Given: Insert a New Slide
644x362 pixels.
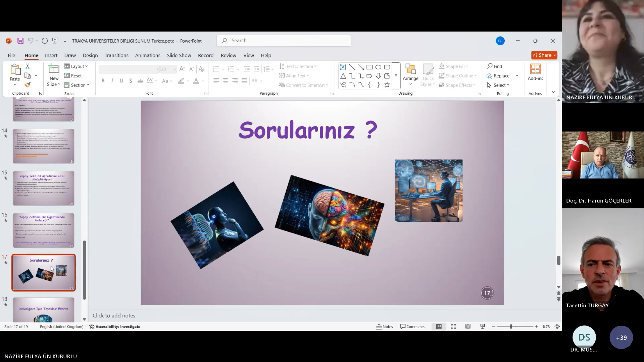Looking at the screenshot, I should pos(54,69).
